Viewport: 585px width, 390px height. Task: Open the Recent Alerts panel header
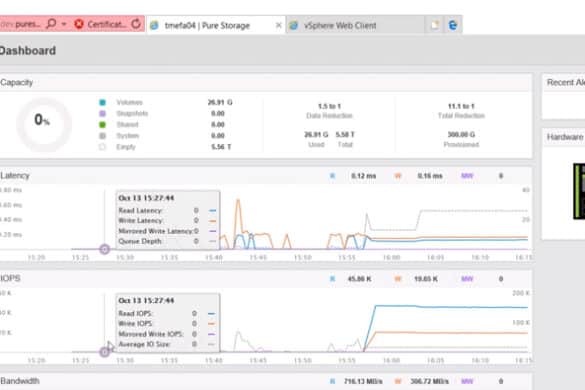563,82
